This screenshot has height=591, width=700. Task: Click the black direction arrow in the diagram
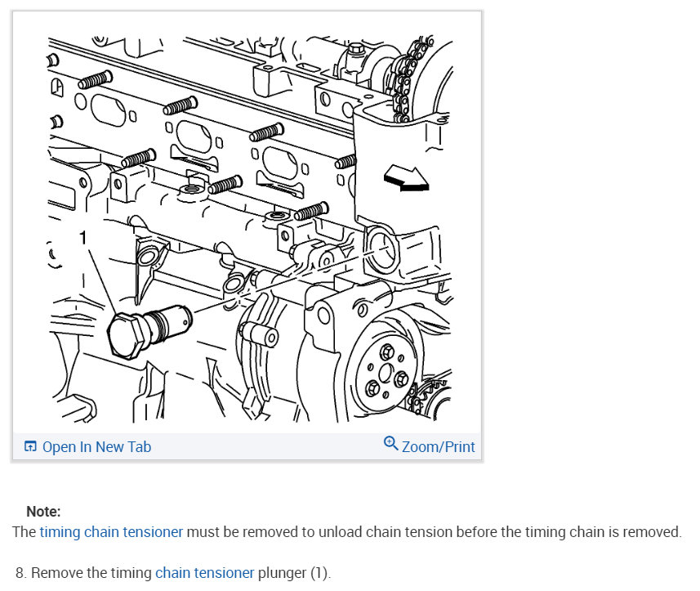click(406, 178)
